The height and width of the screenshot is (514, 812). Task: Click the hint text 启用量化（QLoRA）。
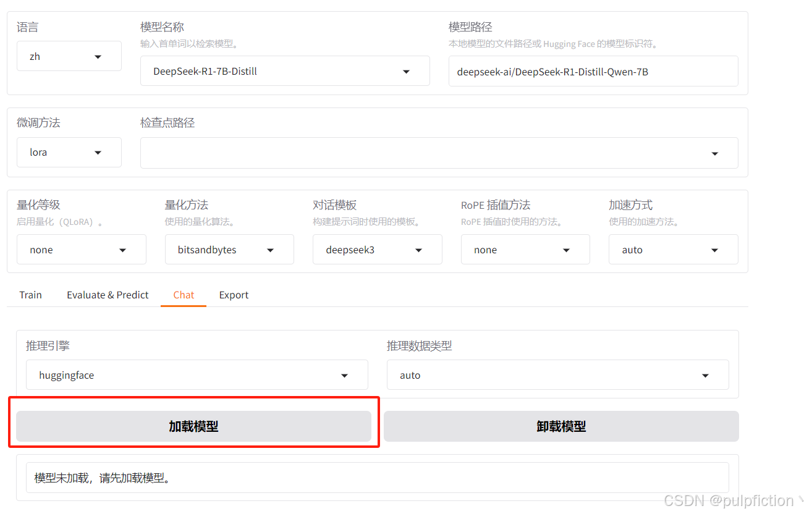point(60,222)
